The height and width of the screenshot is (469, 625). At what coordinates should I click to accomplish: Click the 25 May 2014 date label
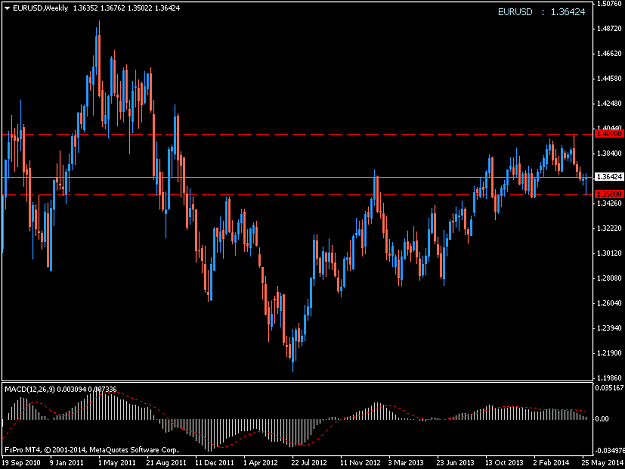coord(602,463)
